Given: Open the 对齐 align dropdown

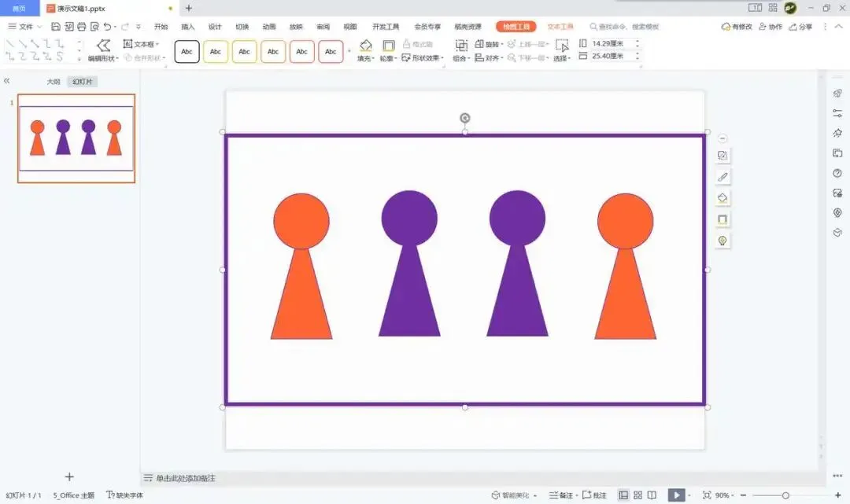Looking at the screenshot, I should 489,57.
